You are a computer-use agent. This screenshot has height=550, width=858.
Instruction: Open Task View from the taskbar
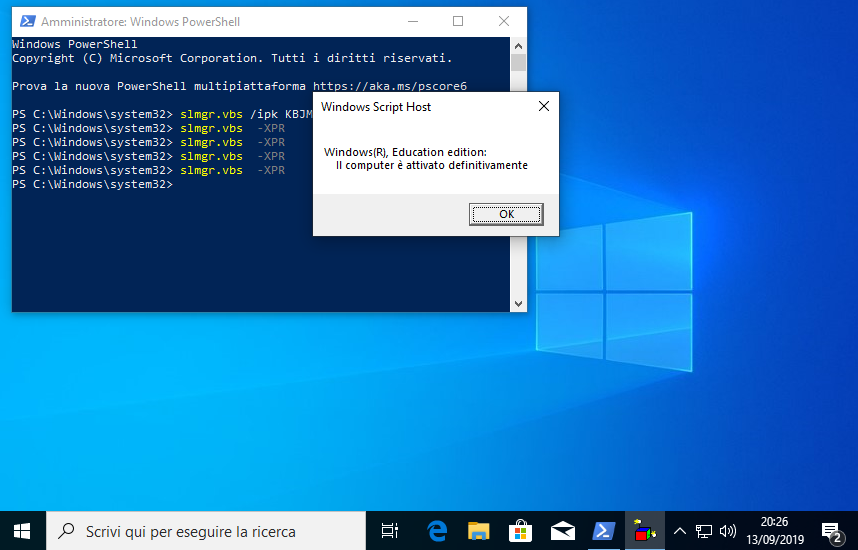tap(390, 531)
